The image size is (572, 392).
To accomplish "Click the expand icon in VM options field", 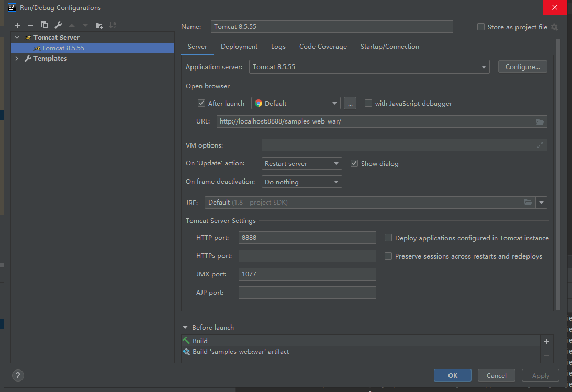I will point(540,145).
